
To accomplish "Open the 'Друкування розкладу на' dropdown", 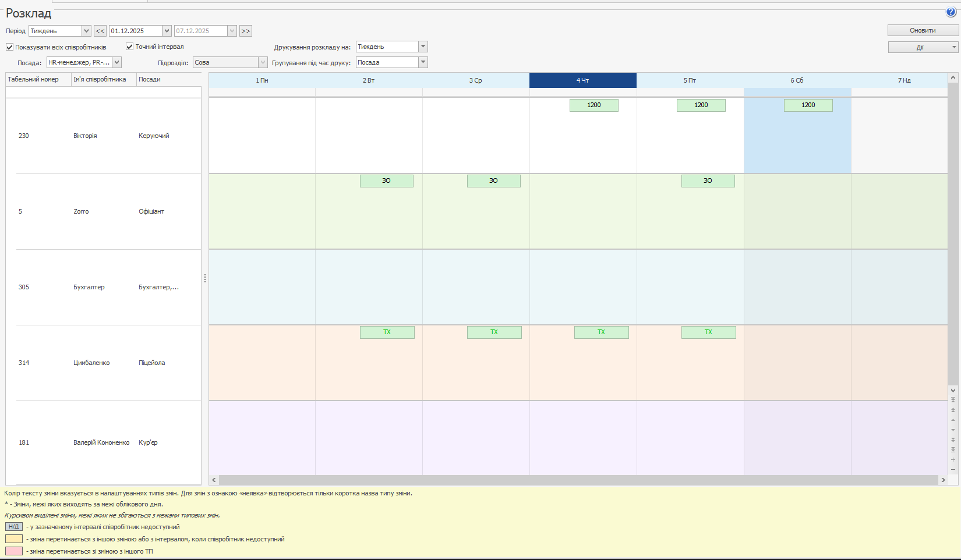I will (423, 47).
